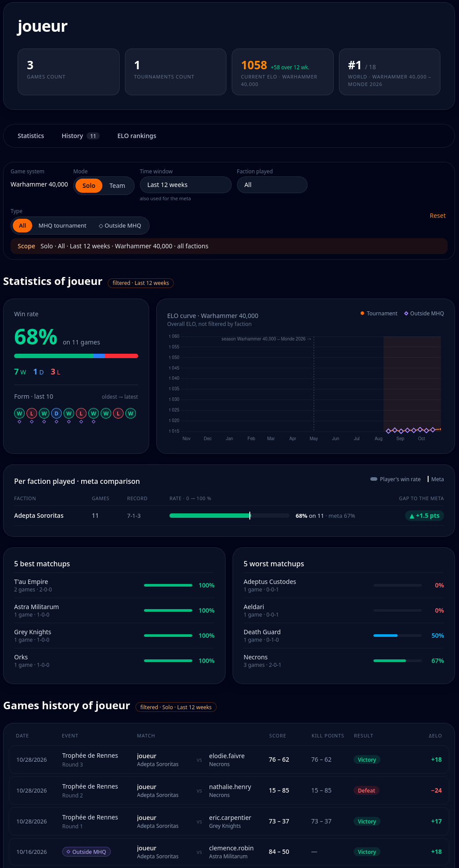Click the Adeptus Custodes matchup
This screenshot has width=459, height=868.
[x=344, y=585]
